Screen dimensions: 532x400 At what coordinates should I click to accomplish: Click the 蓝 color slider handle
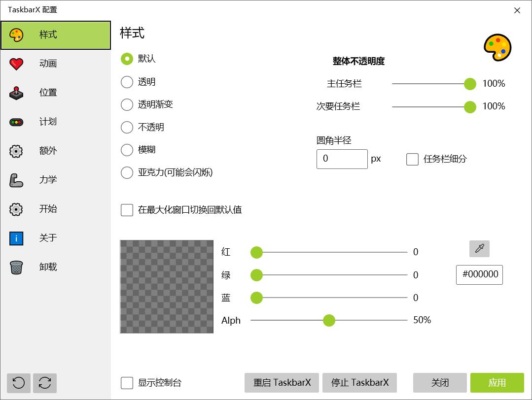coord(256,298)
